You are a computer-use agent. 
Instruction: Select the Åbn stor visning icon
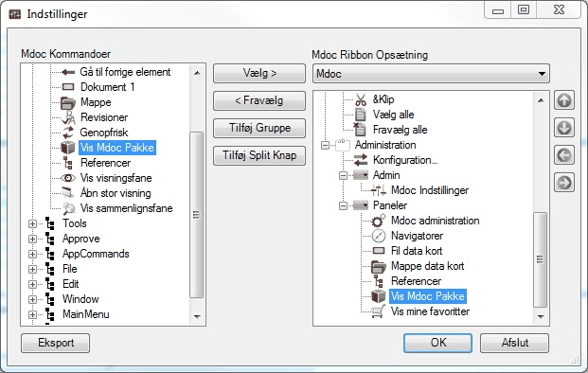[x=68, y=193]
